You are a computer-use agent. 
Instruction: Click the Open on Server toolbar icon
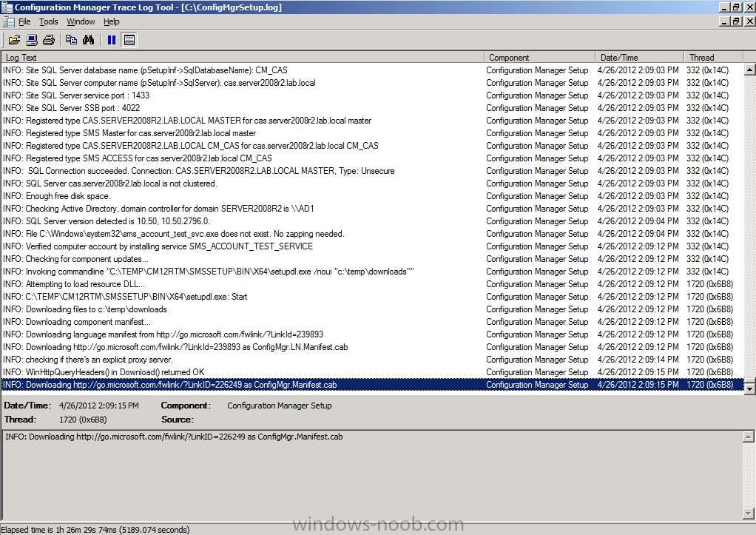click(x=32, y=40)
